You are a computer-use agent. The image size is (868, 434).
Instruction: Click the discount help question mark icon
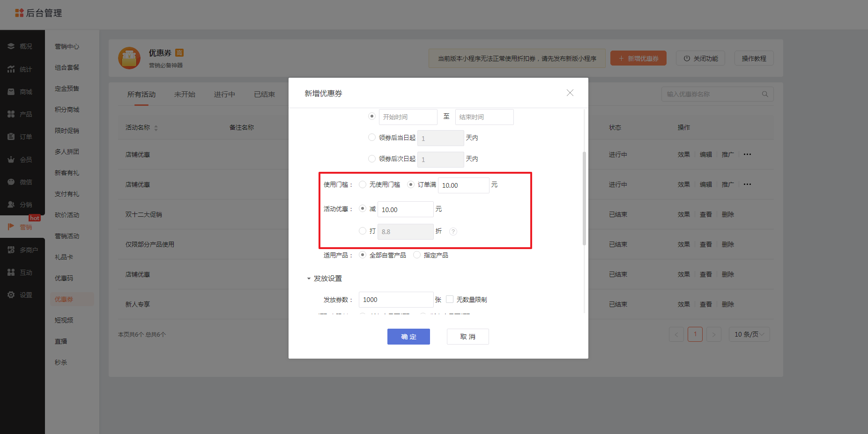tap(453, 231)
